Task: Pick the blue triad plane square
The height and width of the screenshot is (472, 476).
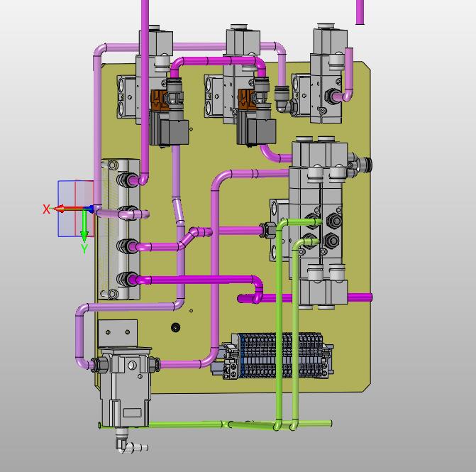Action: [x=76, y=209]
